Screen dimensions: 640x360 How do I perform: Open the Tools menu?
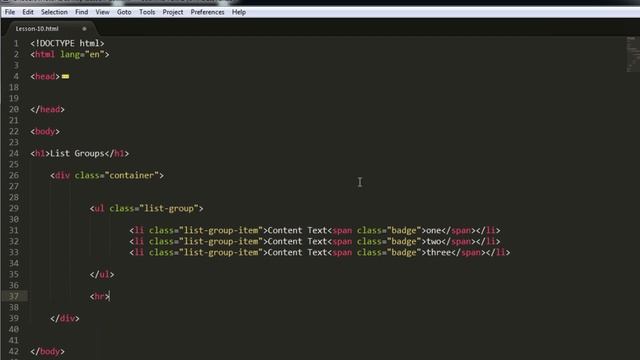147,12
